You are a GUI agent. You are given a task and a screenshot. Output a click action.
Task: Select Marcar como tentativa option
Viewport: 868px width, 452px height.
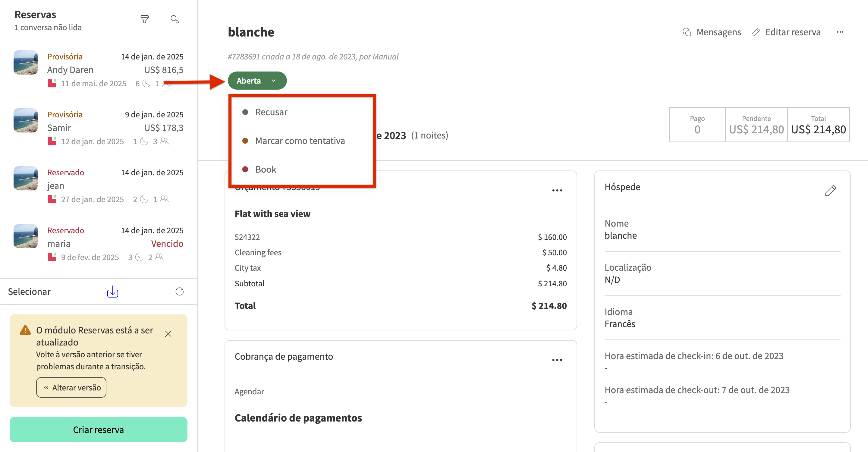(300, 141)
